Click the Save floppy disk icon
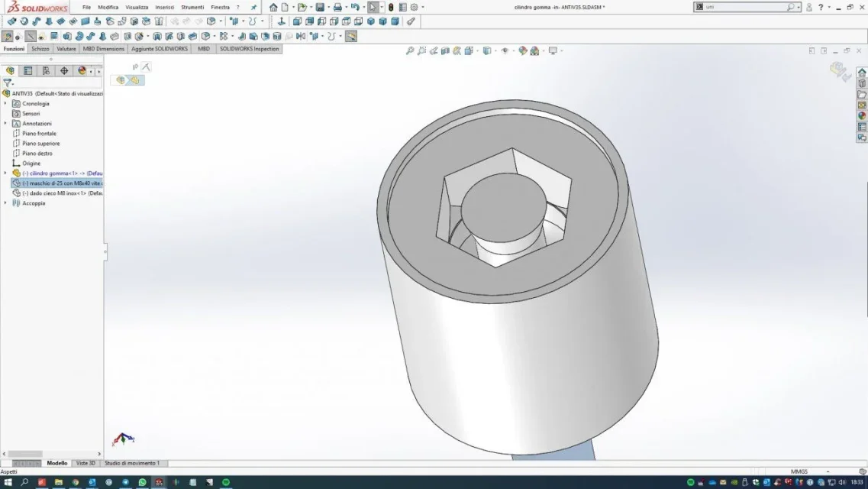The width and height of the screenshot is (868, 489). point(320,7)
